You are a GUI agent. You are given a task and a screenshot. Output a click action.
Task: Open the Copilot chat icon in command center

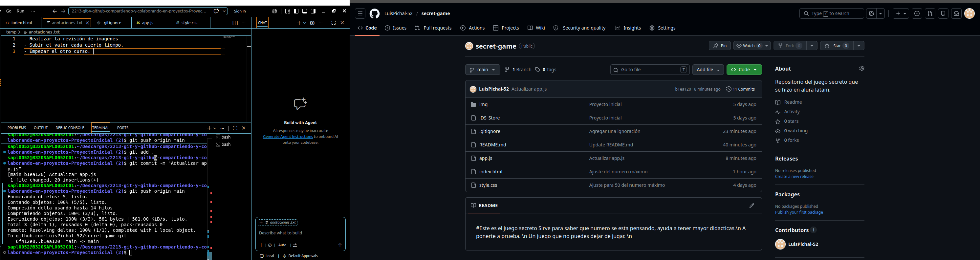216,11
